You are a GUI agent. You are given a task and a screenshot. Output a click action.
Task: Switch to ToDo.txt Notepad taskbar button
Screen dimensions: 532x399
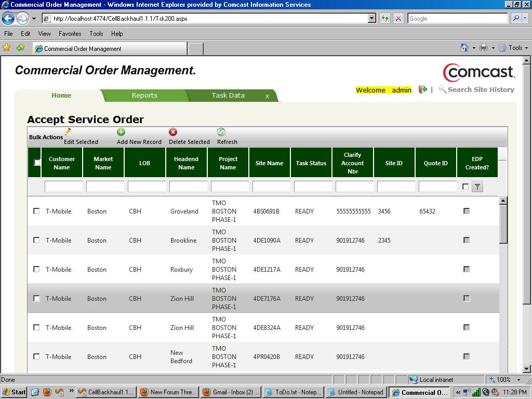[x=294, y=392]
